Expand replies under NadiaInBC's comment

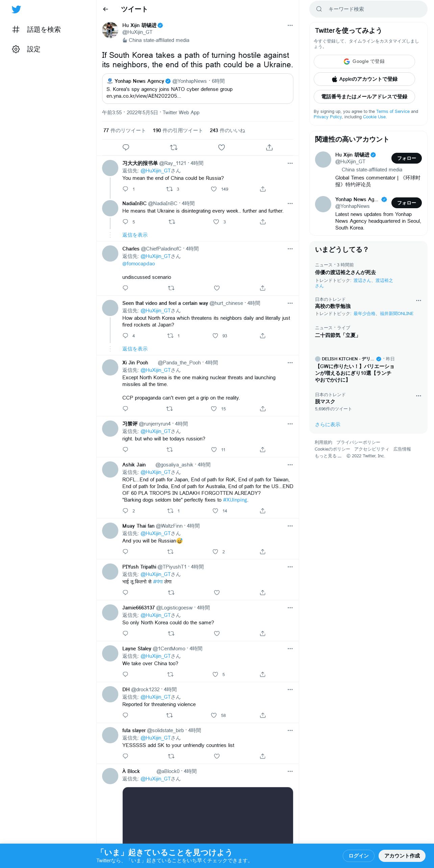tap(135, 235)
